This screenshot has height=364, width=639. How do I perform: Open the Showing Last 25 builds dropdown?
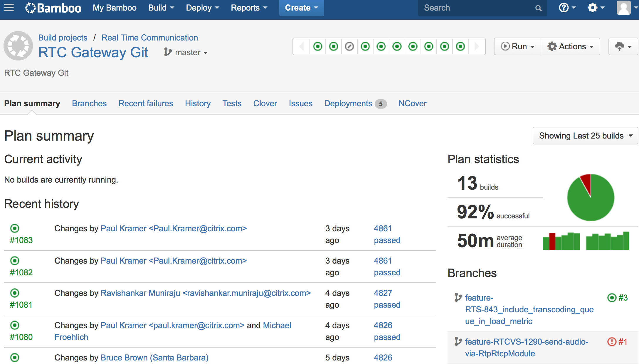[585, 136]
